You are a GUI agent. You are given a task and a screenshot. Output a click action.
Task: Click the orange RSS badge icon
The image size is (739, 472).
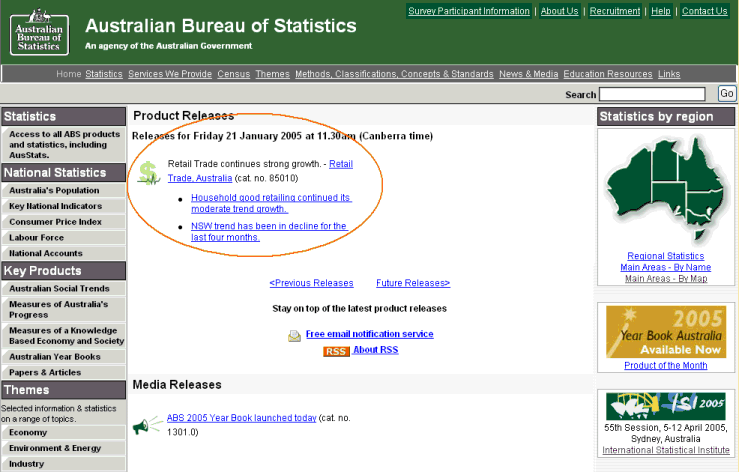[336, 350]
